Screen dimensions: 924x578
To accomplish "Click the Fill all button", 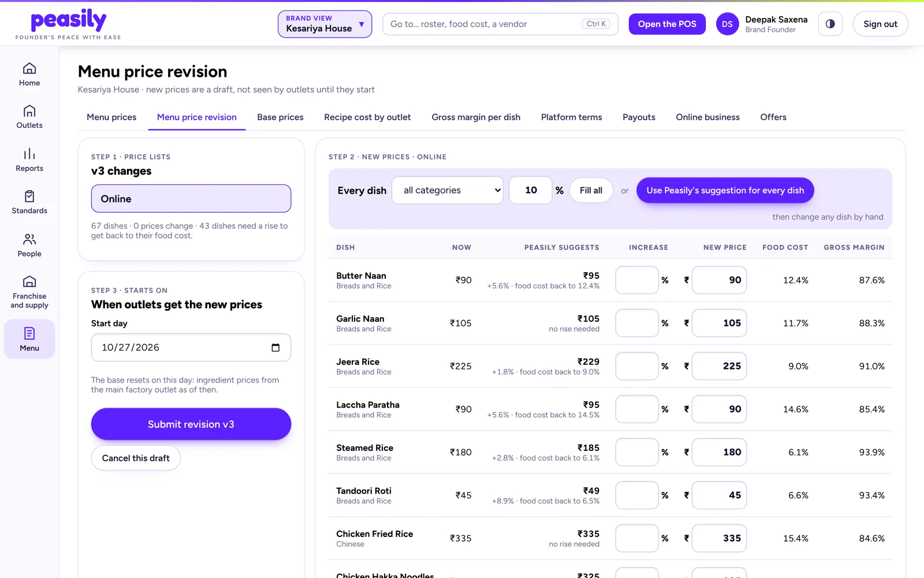I will click(x=591, y=190).
